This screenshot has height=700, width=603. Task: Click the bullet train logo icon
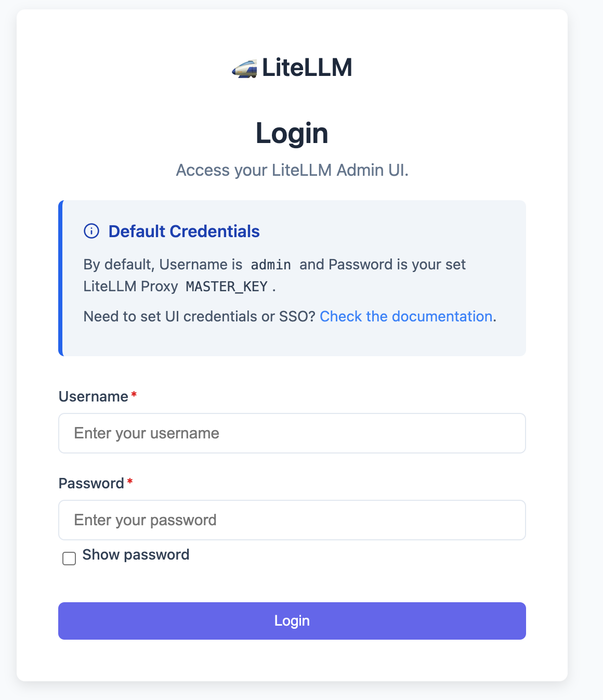244,68
